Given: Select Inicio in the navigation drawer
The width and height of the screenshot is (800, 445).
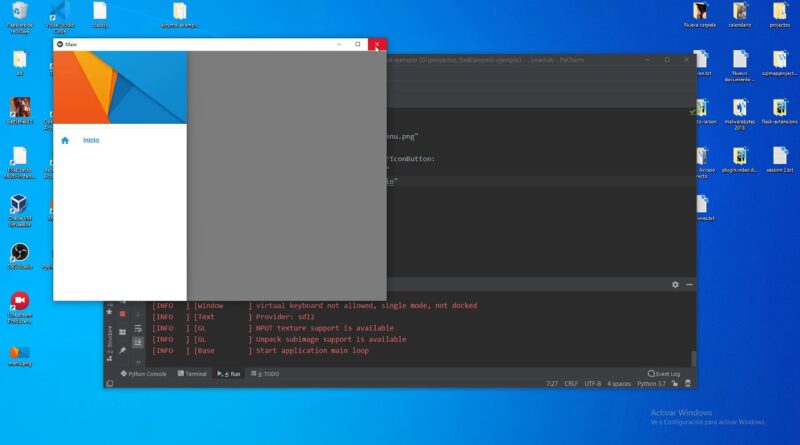Looking at the screenshot, I should pos(91,140).
